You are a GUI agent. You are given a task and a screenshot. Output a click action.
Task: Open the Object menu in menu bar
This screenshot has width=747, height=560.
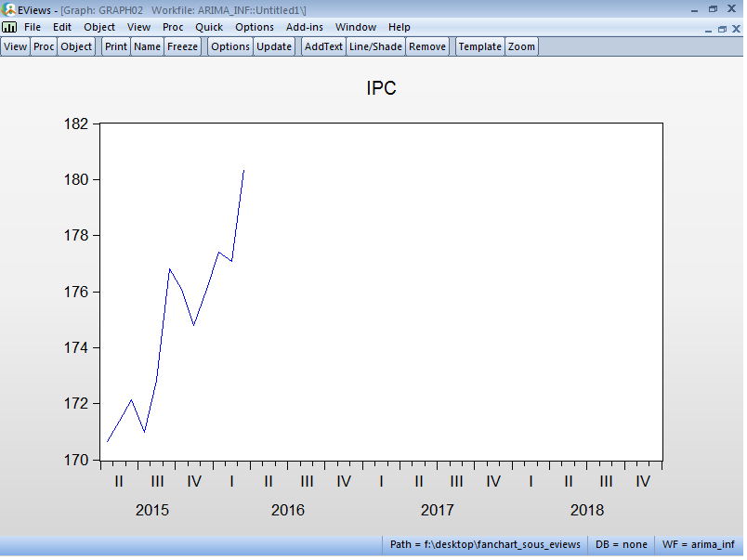[99, 27]
